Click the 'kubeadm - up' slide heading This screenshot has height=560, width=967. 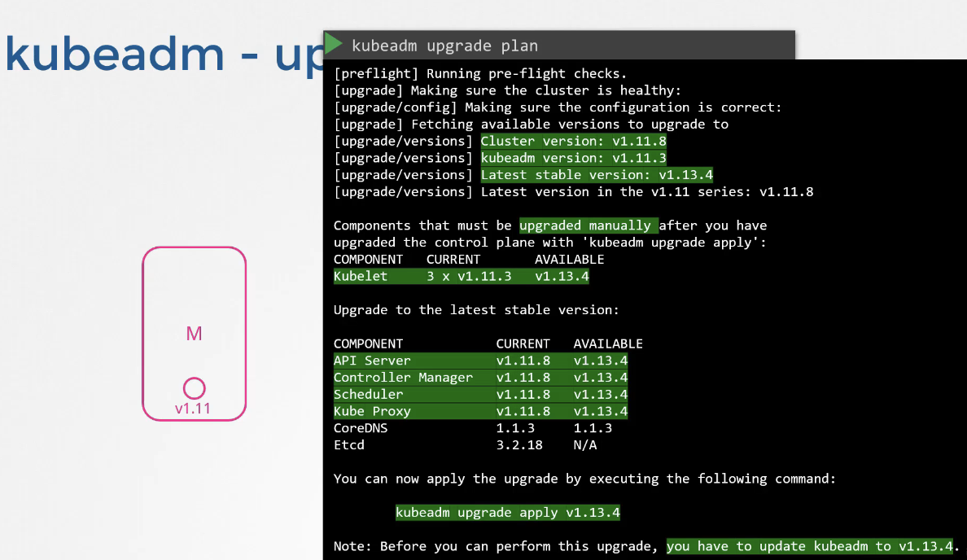(x=164, y=55)
